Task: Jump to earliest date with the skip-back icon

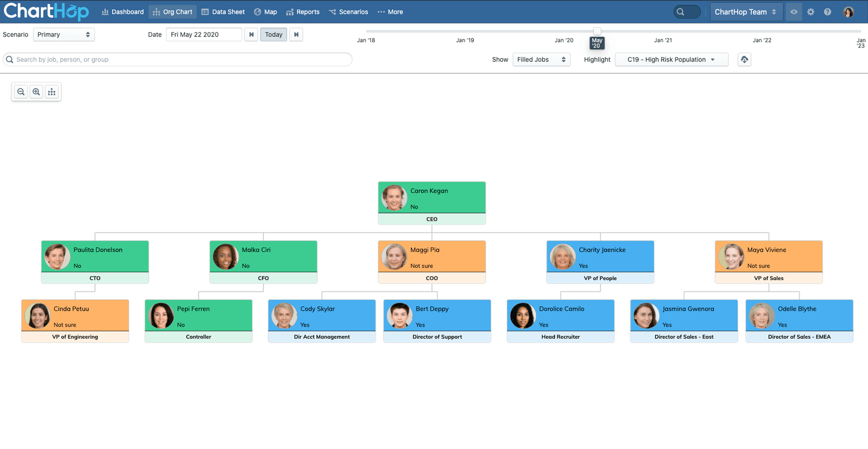Action: 251,34
